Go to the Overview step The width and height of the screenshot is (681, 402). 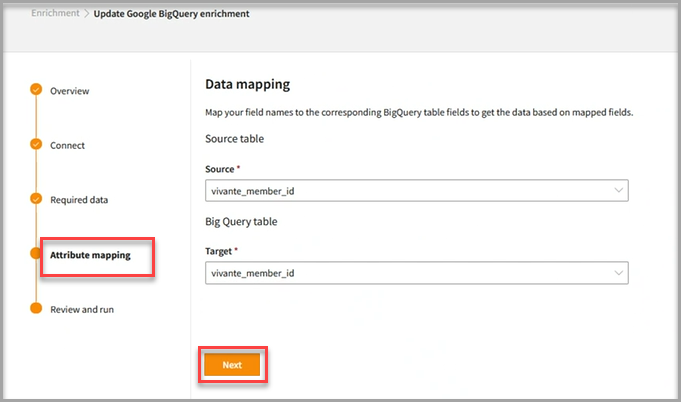(70, 91)
